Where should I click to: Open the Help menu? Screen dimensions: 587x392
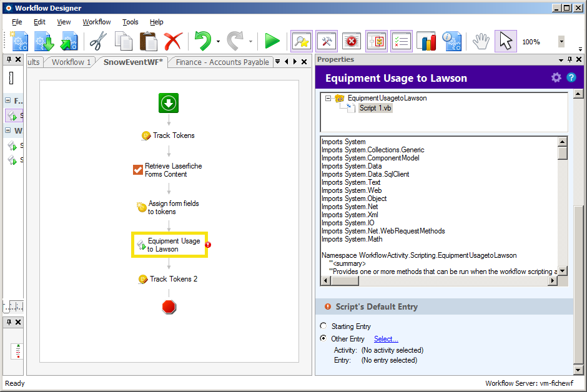click(x=157, y=22)
